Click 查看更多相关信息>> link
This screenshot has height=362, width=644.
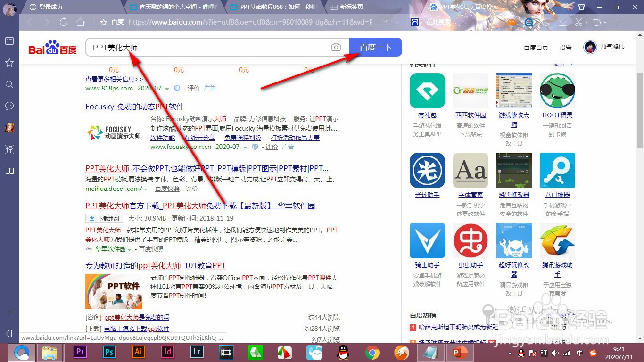point(114,79)
